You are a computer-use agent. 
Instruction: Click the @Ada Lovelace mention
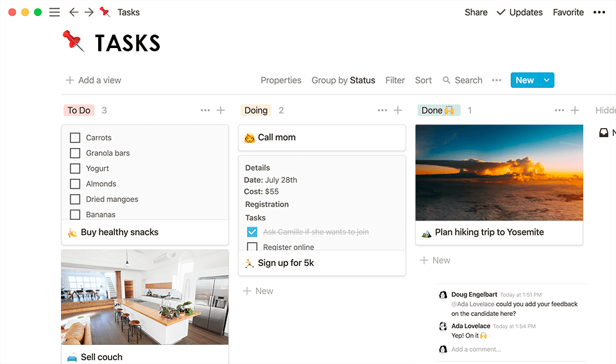point(473,304)
